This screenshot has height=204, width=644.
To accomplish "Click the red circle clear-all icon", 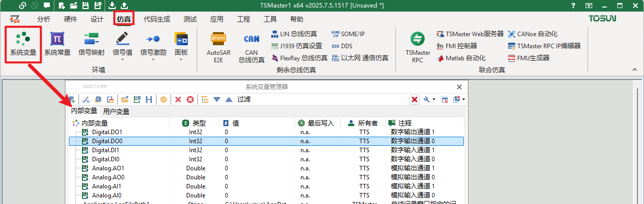I will (x=190, y=99).
